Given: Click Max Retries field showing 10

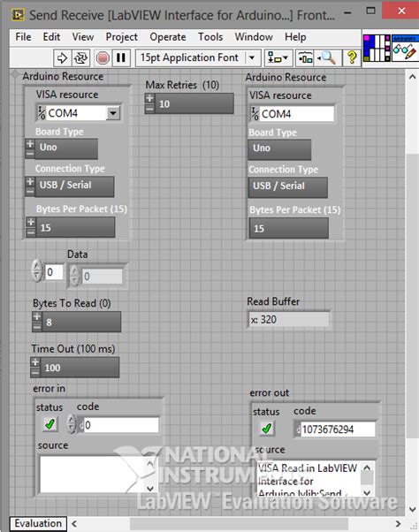Looking at the screenshot, I should 194,103.
